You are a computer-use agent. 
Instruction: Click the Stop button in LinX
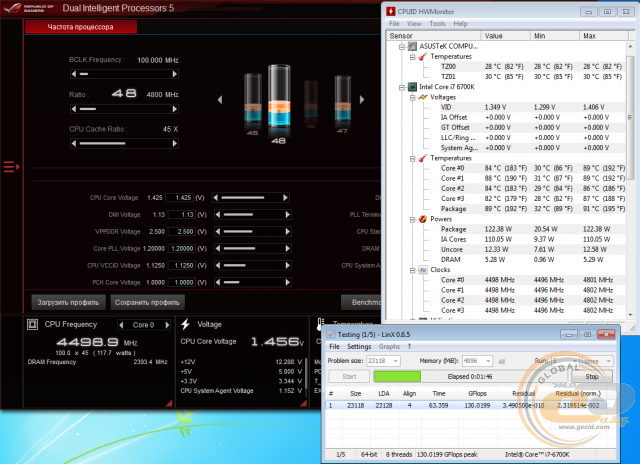[x=592, y=376]
